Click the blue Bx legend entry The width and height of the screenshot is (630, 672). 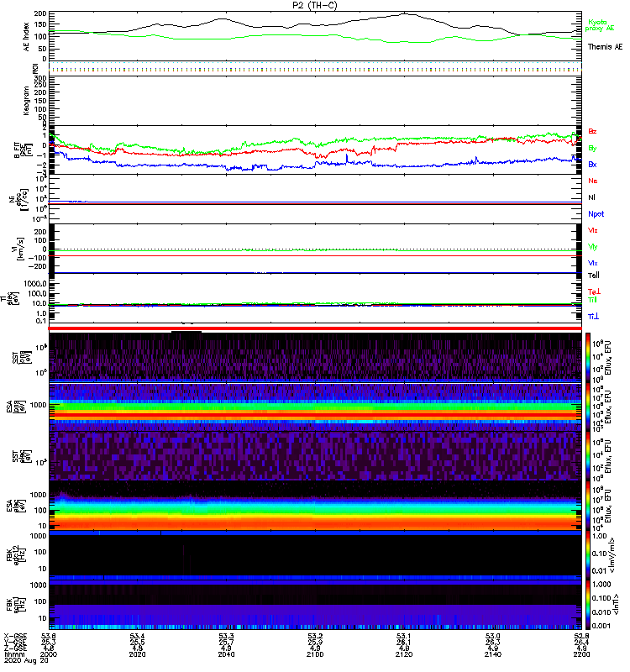pos(592,165)
